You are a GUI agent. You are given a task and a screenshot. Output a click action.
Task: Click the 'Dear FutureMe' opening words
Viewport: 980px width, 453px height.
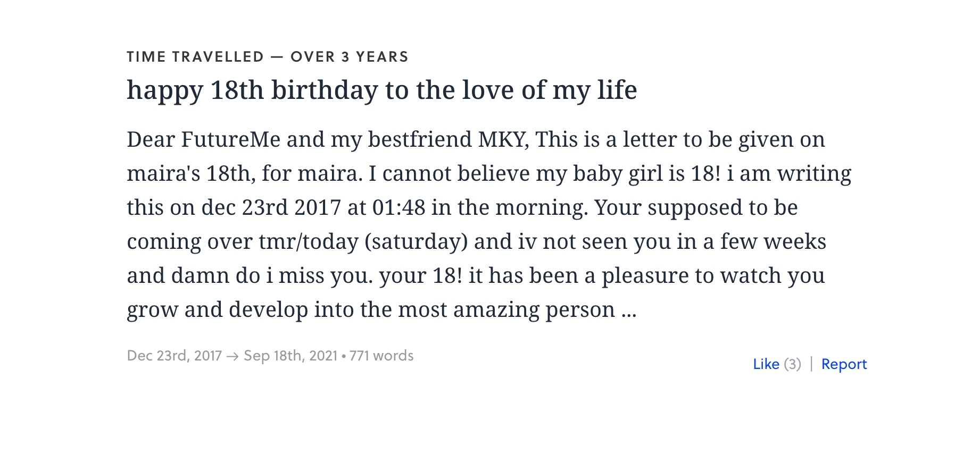point(203,139)
